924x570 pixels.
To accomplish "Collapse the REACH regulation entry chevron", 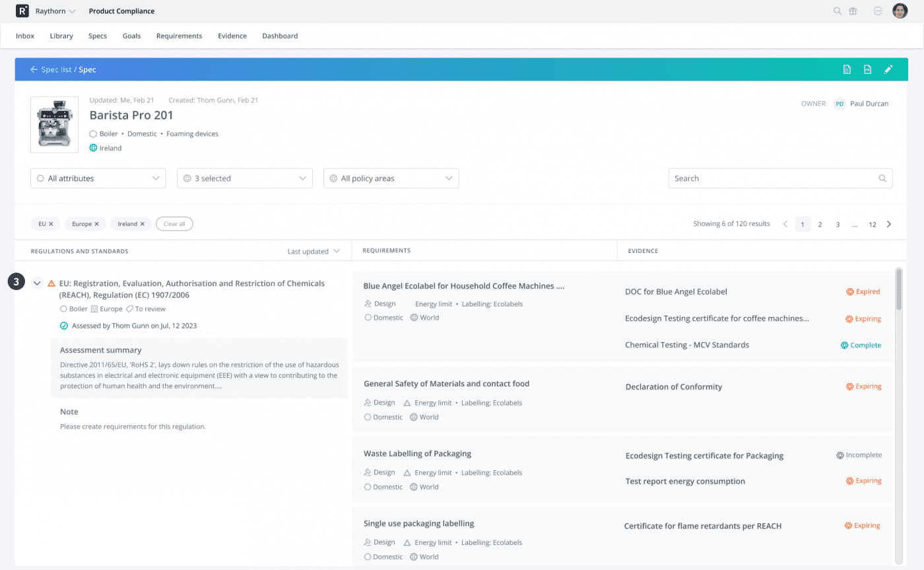I will click(37, 283).
